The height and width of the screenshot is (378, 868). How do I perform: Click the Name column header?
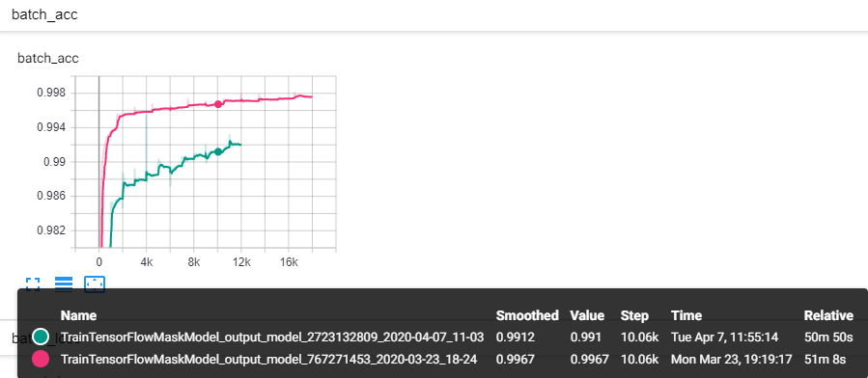pyautogui.click(x=78, y=315)
